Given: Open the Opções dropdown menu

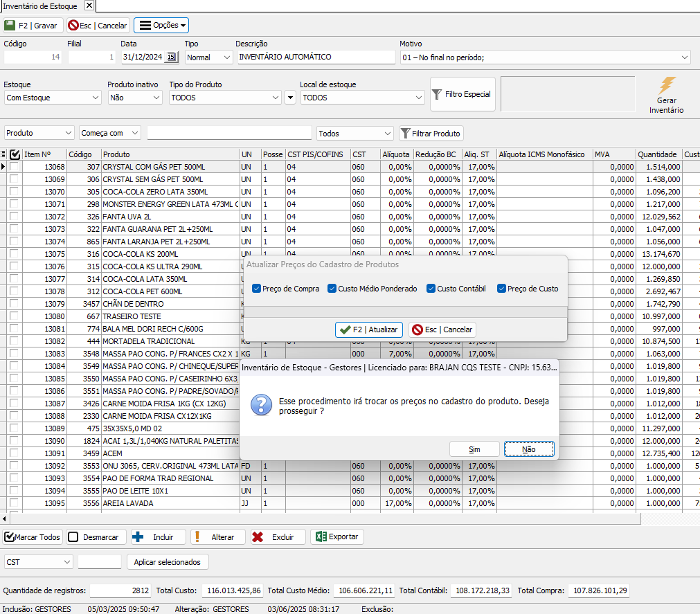Looking at the screenshot, I should (161, 26).
